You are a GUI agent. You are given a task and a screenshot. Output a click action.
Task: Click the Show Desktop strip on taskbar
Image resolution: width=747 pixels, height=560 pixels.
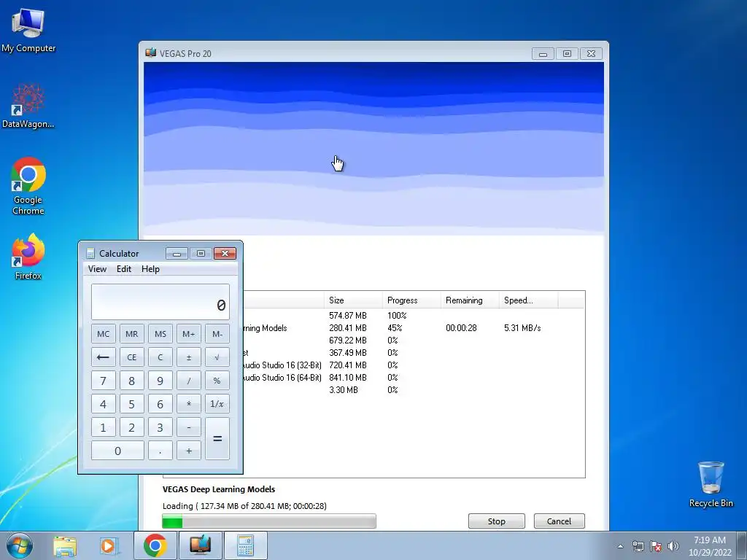742,545
